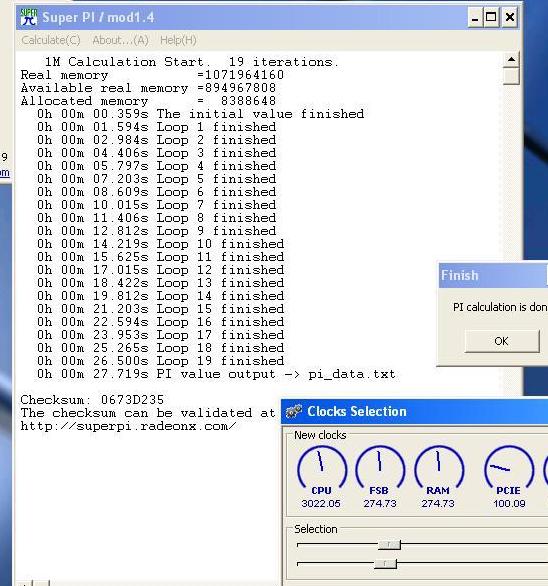
Task: Maximize the Super PI window
Action: tap(491, 18)
